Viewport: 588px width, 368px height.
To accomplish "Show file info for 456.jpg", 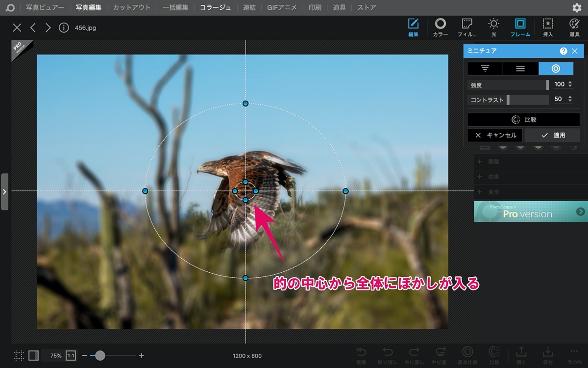I will coord(64,27).
